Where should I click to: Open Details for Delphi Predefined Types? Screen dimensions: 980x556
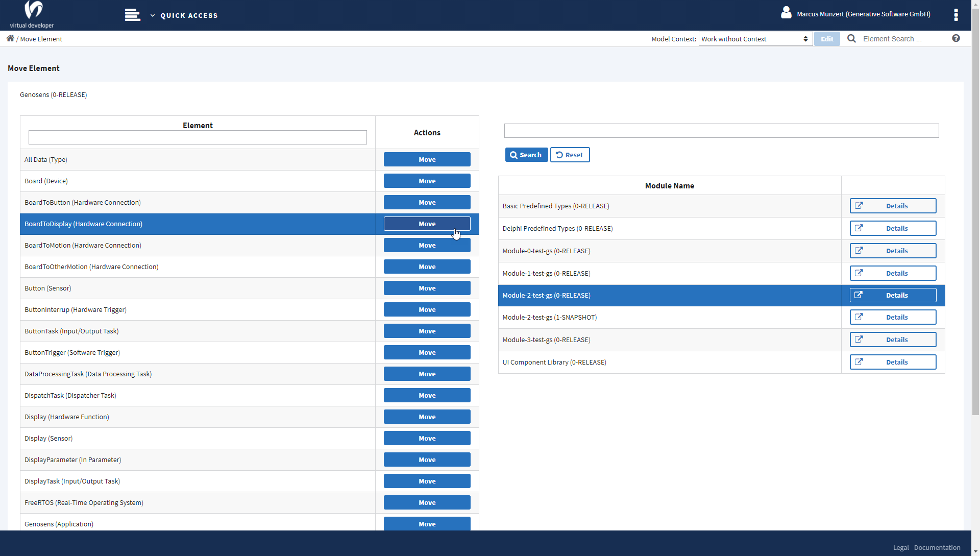893,228
